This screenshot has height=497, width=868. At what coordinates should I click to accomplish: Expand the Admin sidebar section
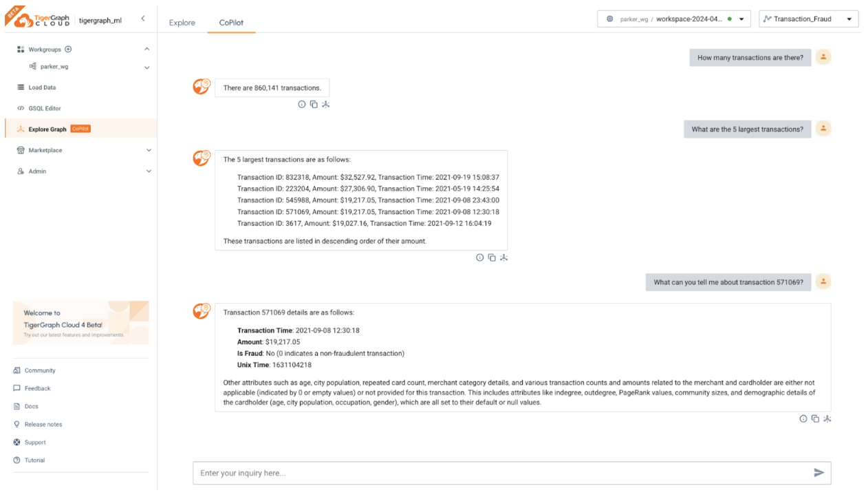(149, 171)
